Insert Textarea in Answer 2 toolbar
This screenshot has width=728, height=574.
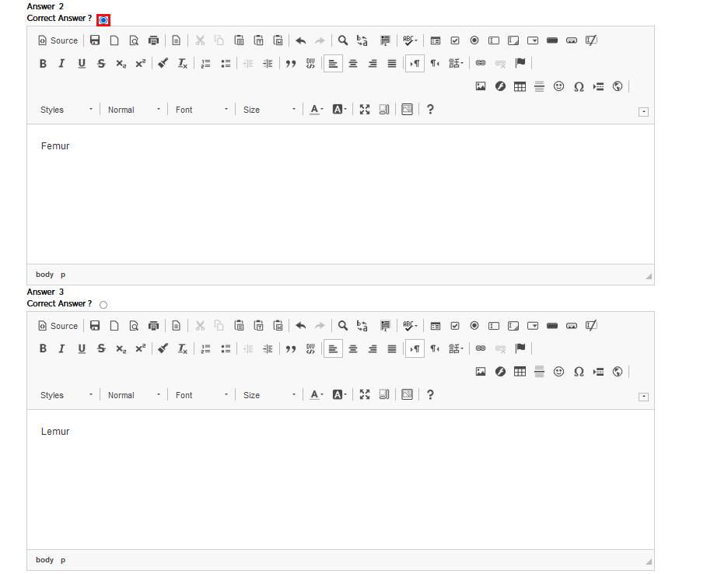coord(513,40)
